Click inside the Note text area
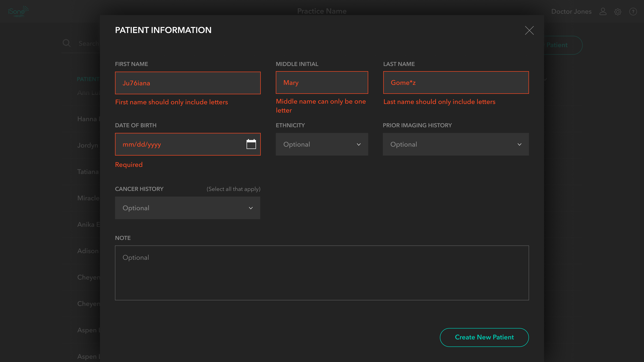 (x=322, y=273)
